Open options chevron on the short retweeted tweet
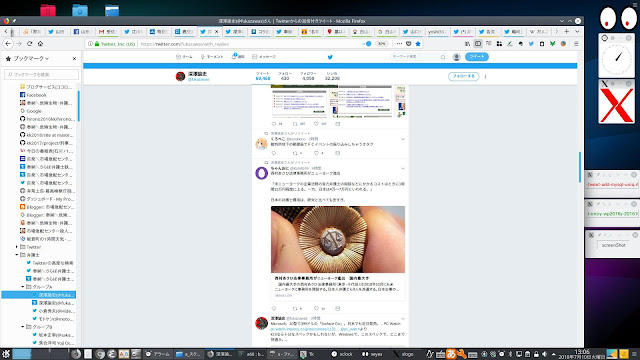The width and height of the screenshot is (640, 360). pyautogui.click(x=403, y=139)
